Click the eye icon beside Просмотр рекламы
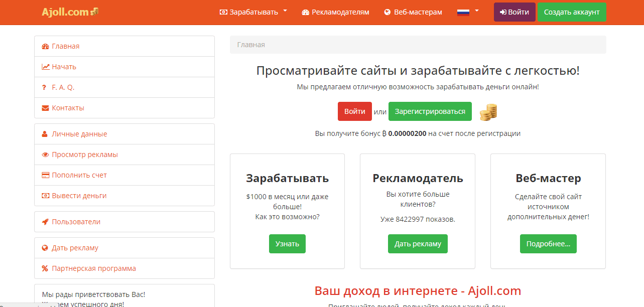 click(x=45, y=155)
